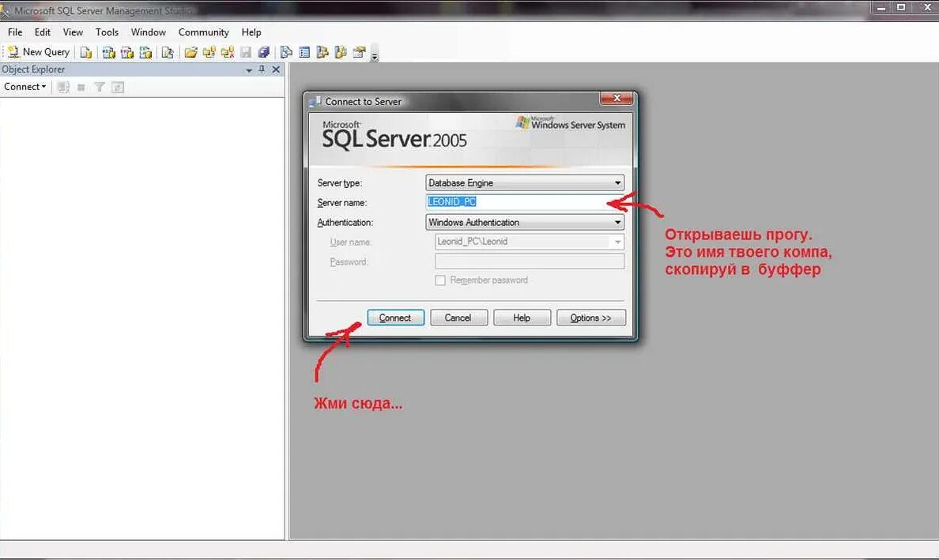This screenshot has width=939, height=560.
Task: Open the Tools menu
Action: (x=107, y=32)
